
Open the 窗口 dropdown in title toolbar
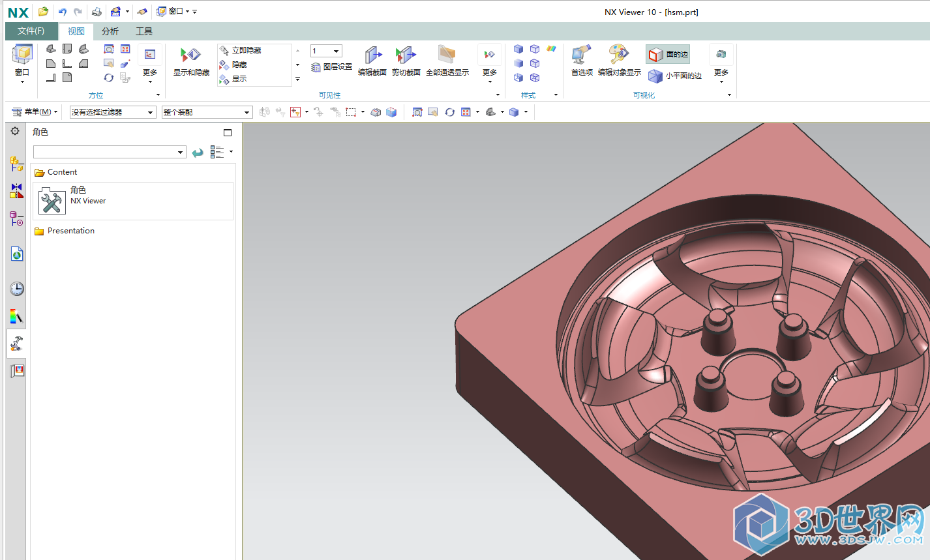click(173, 12)
